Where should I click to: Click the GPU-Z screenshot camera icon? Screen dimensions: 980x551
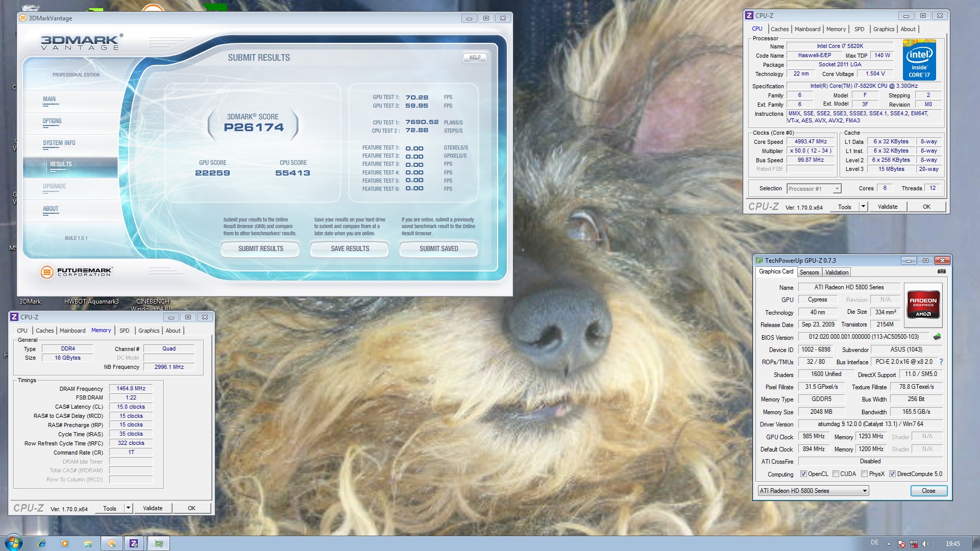[942, 272]
